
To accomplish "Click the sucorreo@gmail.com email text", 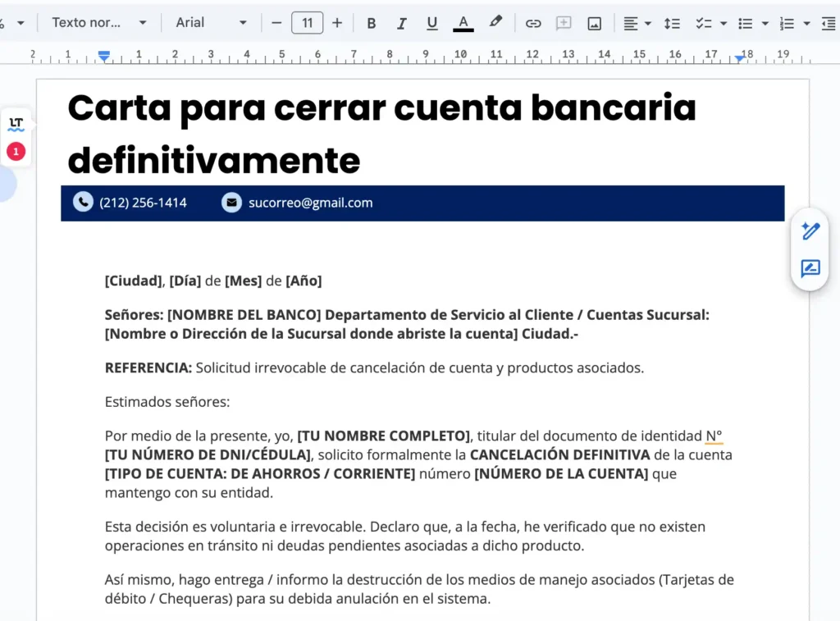I will [312, 203].
